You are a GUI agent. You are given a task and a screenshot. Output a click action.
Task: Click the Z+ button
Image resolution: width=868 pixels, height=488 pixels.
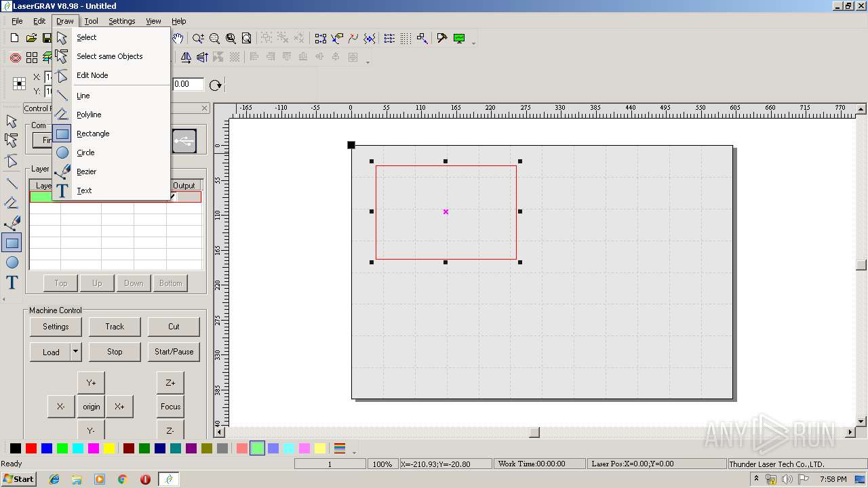(x=170, y=383)
